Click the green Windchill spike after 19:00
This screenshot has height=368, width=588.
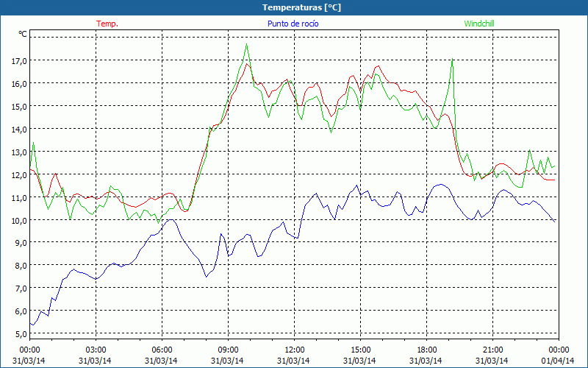[453, 59]
